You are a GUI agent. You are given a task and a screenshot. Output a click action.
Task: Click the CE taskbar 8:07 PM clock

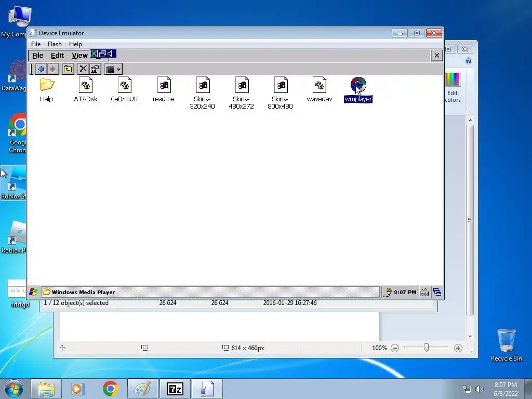(405, 292)
